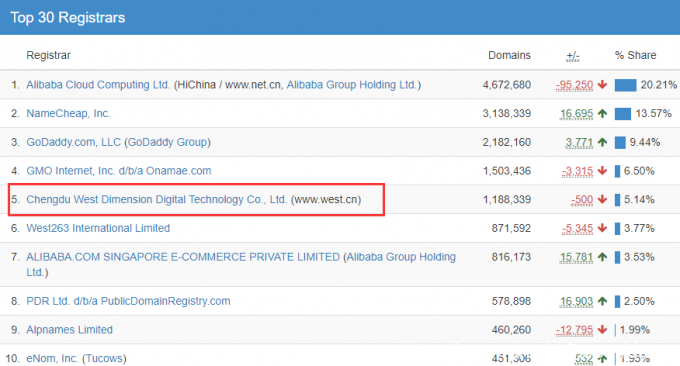Click the 15,781 change value
The height and width of the screenshot is (366, 680).
577,257
